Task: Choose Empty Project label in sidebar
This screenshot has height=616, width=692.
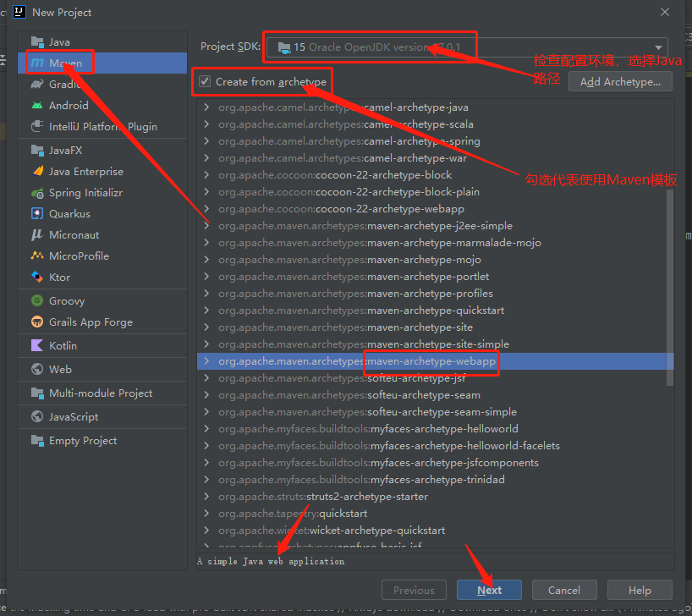Action: (83, 441)
